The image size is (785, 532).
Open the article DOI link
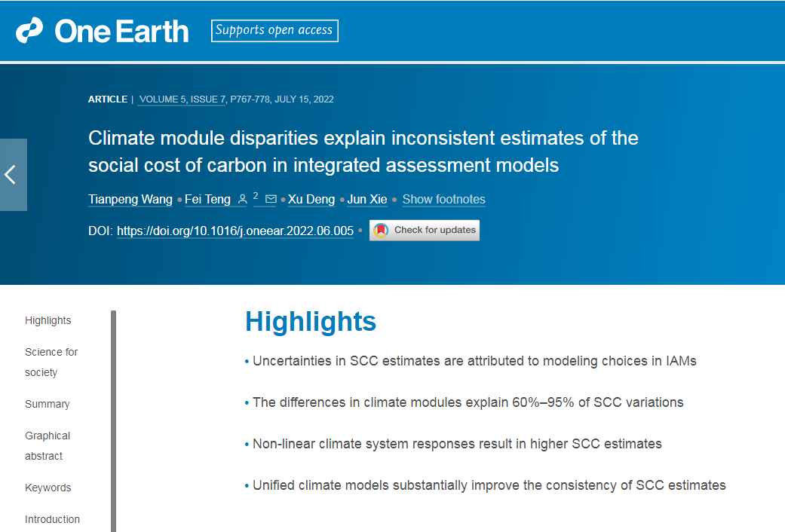pyautogui.click(x=235, y=231)
